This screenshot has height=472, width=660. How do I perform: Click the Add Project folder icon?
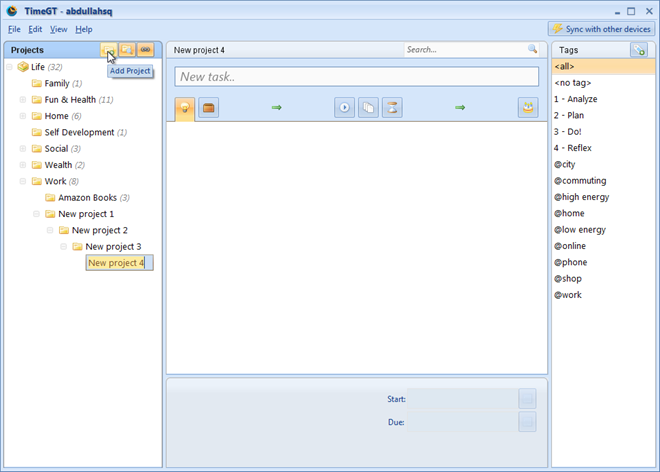109,50
